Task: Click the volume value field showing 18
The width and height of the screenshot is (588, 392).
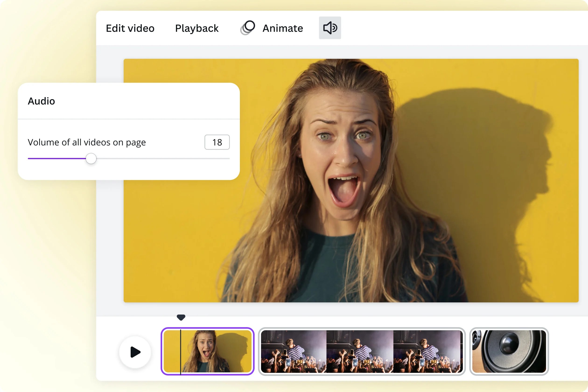Action: coord(217,142)
